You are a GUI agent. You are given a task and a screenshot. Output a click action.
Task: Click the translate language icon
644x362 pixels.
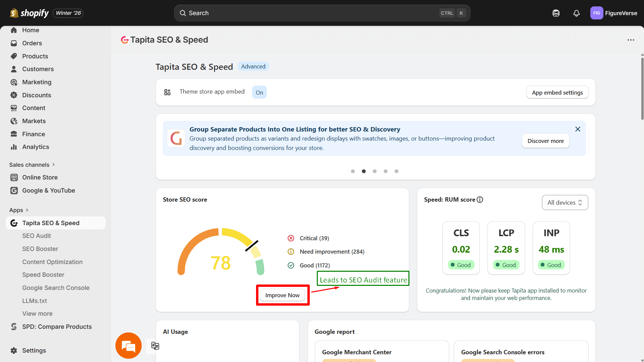pyautogui.click(x=155, y=346)
